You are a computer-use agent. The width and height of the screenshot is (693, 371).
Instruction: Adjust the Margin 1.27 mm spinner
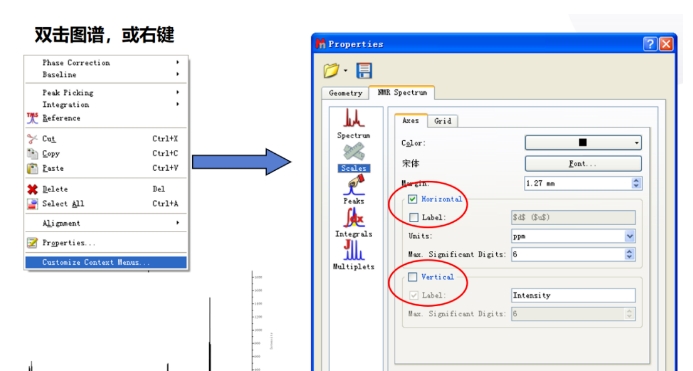pyautogui.click(x=636, y=184)
